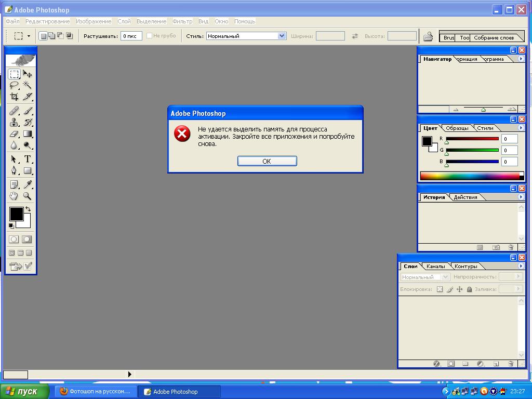Select the Healing Brush tool
Screen dimensions: 532x399
click(14, 111)
